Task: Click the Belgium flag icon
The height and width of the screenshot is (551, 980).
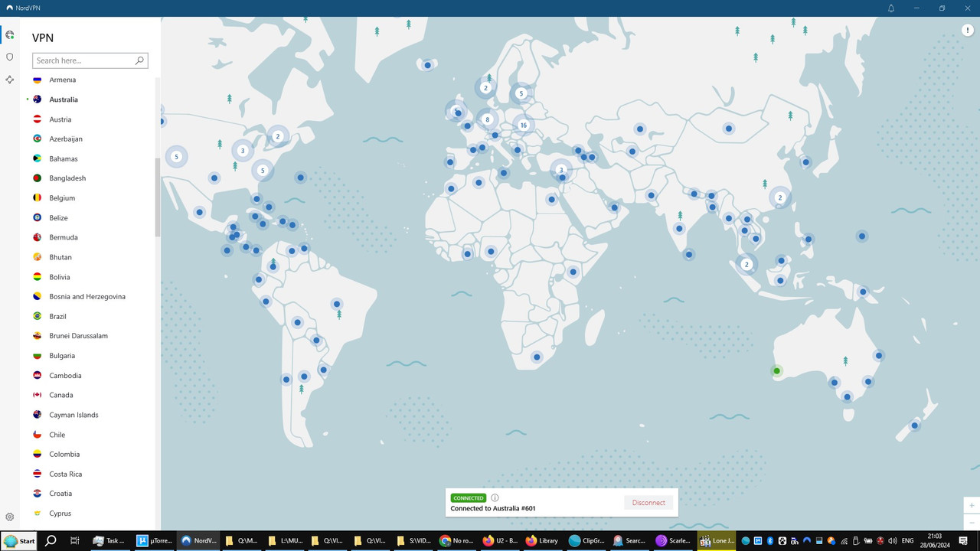Action: pyautogui.click(x=37, y=197)
